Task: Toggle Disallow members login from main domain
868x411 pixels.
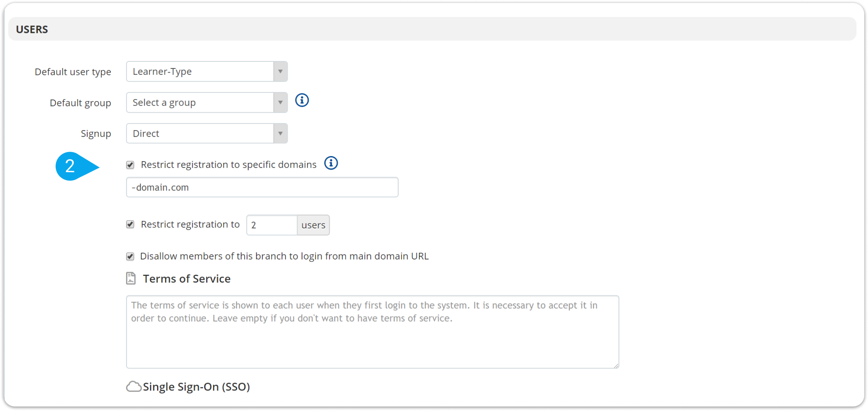Action: coord(130,256)
